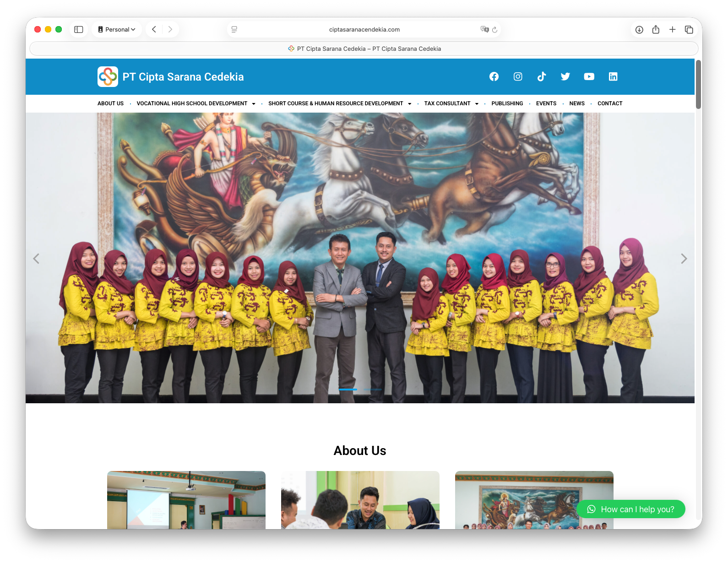Open a new tab
Viewport: 728px width, 563px height.
coord(672,29)
